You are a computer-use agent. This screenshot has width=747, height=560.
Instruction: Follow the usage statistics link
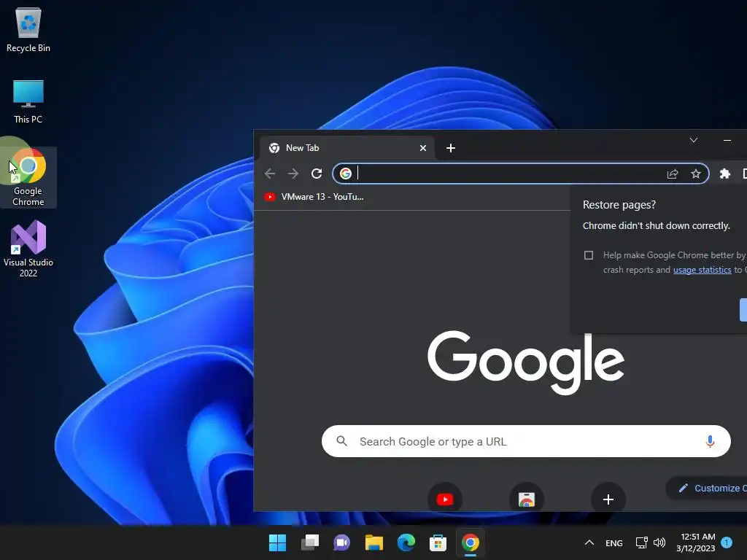[702, 270]
